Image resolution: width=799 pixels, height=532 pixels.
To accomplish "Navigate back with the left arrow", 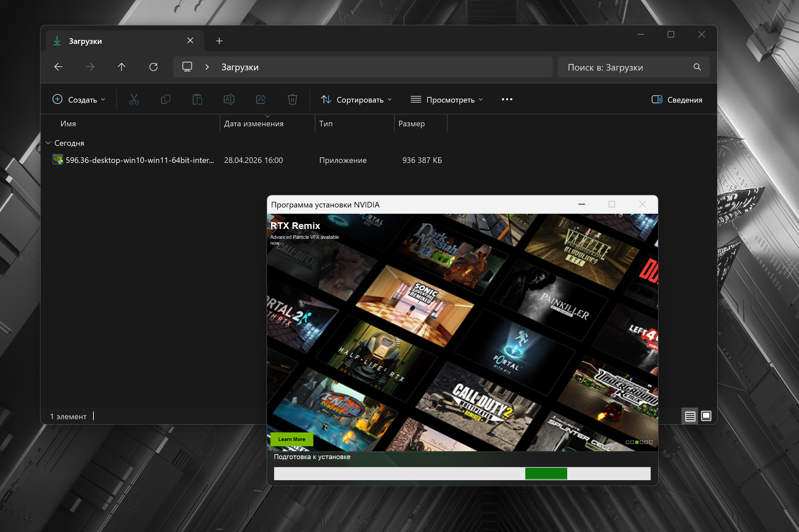I will [58, 67].
